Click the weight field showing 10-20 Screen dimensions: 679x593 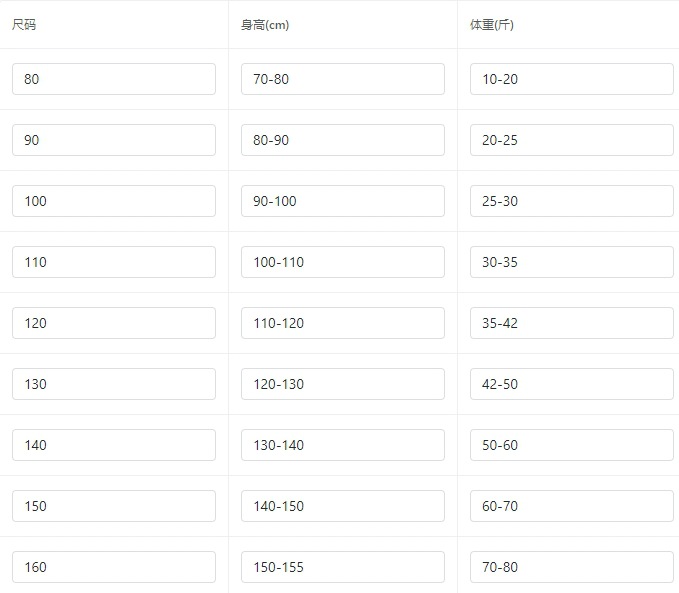572,79
